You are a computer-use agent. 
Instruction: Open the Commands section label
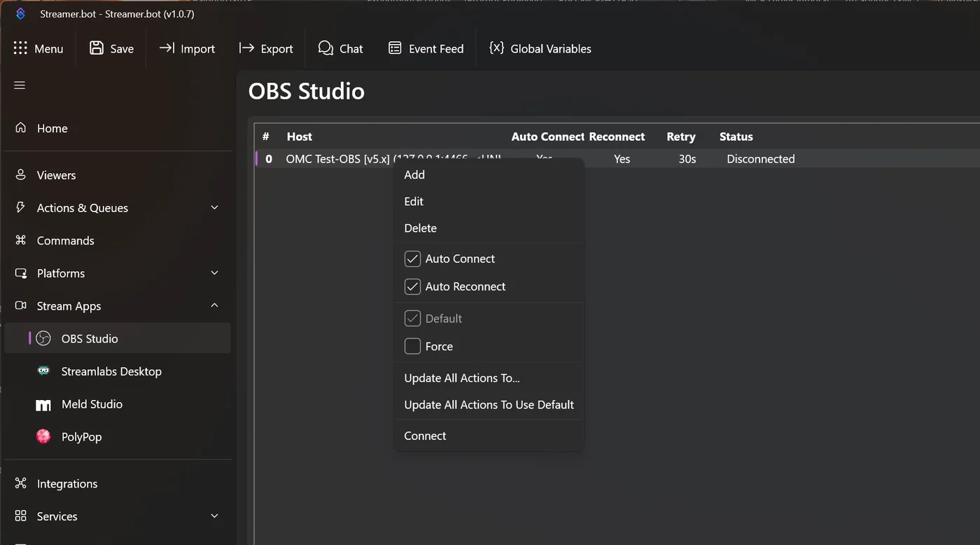tap(65, 240)
